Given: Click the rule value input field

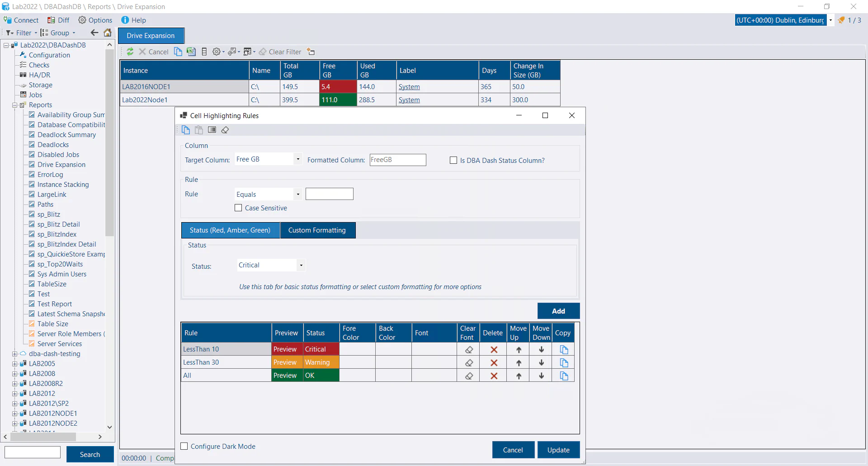Looking at the screenshot, I should (x=330, y=194).
